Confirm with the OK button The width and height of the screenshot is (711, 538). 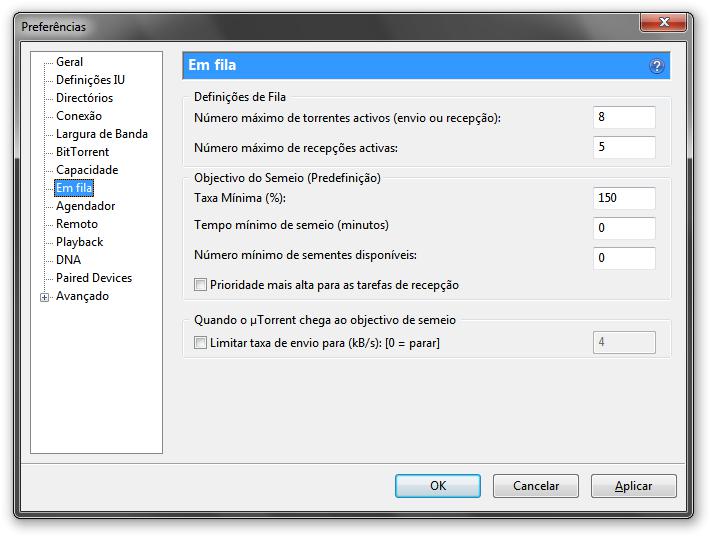click(x=438, y=486)
